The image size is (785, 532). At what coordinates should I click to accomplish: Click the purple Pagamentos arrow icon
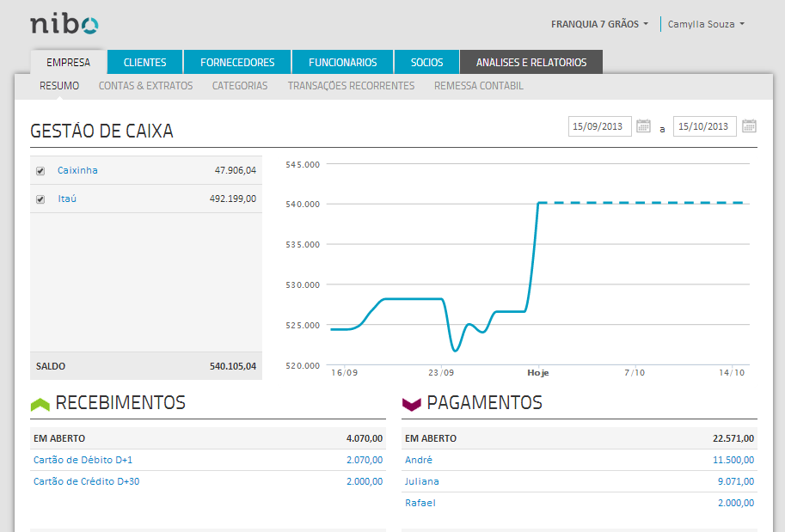click(412, 401)
